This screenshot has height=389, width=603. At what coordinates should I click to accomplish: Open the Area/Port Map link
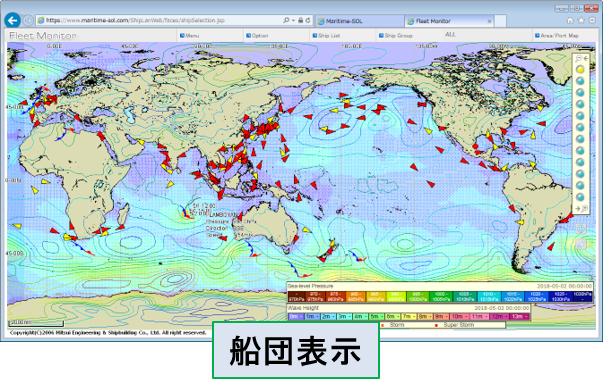coord(556,36)
